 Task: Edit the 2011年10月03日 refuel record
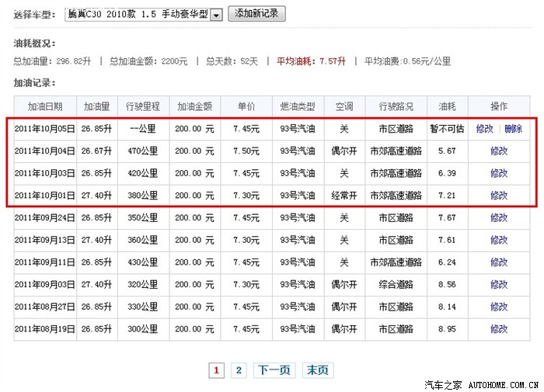(498, 173)
